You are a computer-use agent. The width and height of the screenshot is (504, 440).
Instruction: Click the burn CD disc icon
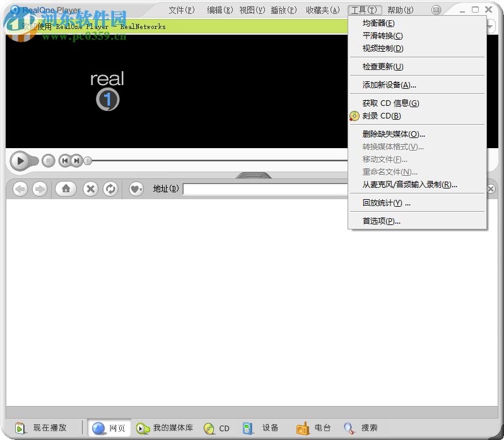click(x=355, y=116)
